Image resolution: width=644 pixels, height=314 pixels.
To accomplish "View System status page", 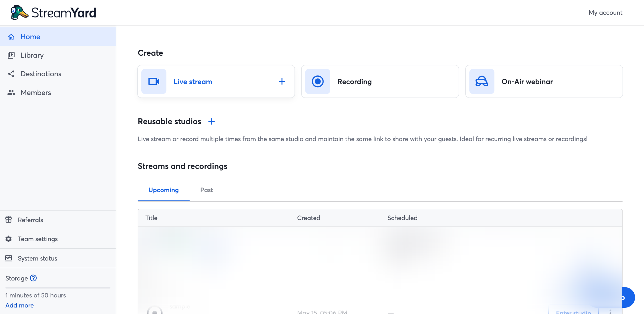I will [x=37, y=258].
